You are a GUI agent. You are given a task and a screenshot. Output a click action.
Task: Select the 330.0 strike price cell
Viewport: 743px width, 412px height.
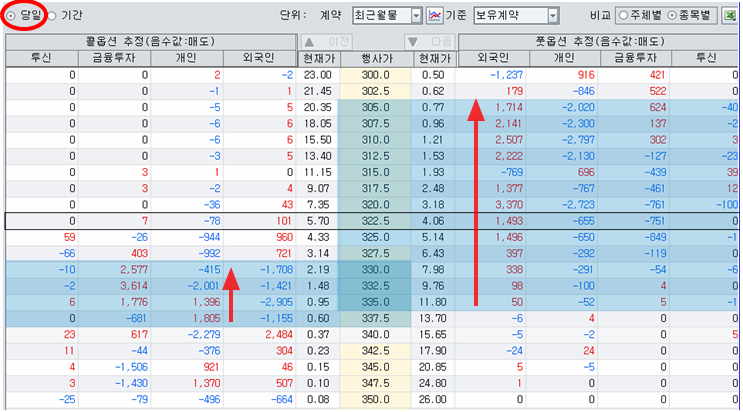point(375,270)
